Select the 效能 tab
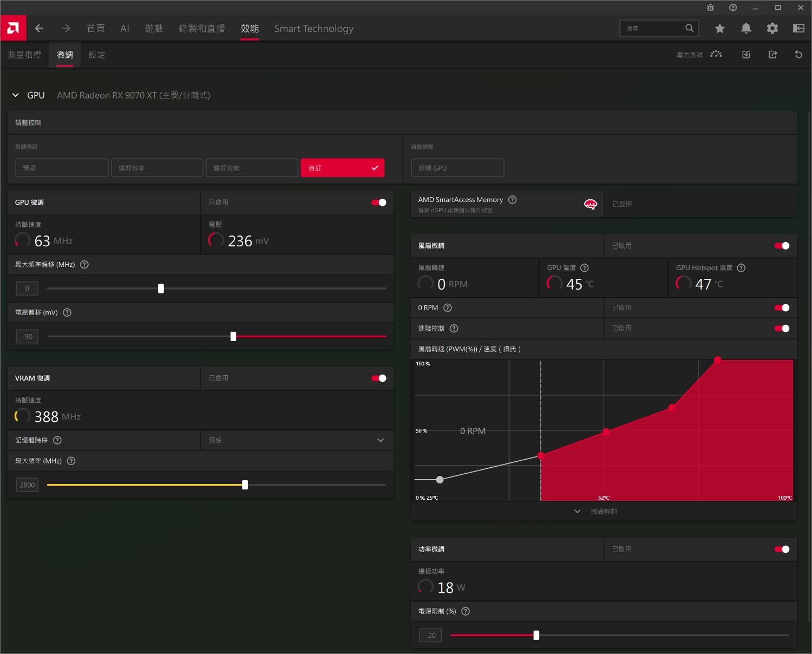The image size is (812, 654). tap(250, 28)
